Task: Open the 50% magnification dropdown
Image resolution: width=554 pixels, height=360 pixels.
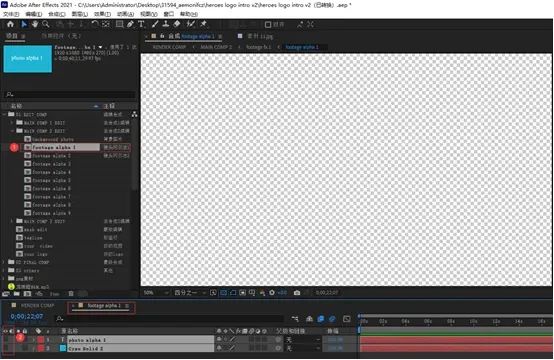Action: [156, 293]
